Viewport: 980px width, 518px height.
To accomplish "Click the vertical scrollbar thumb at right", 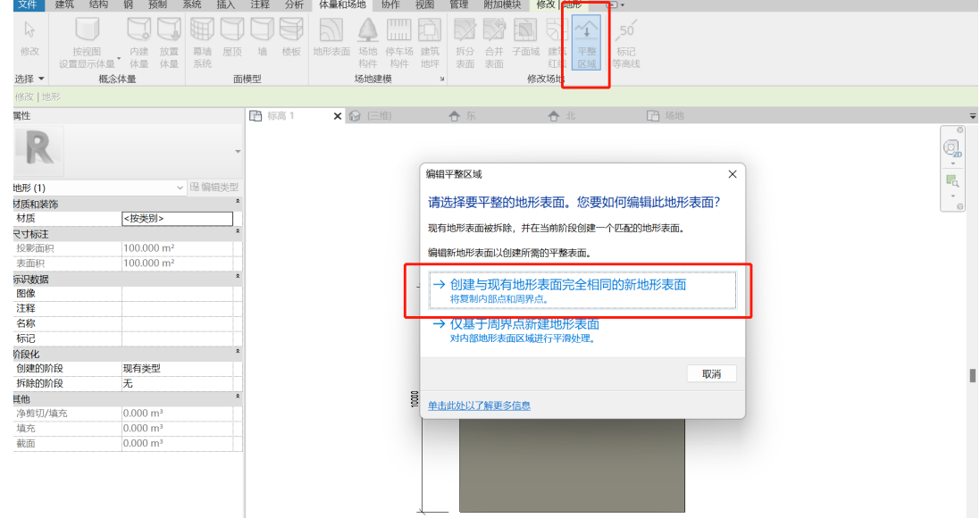I will pos(973,375).
